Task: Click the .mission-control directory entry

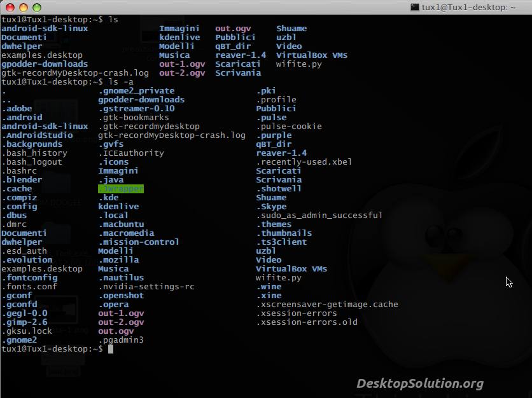Action: click(139, 242)
